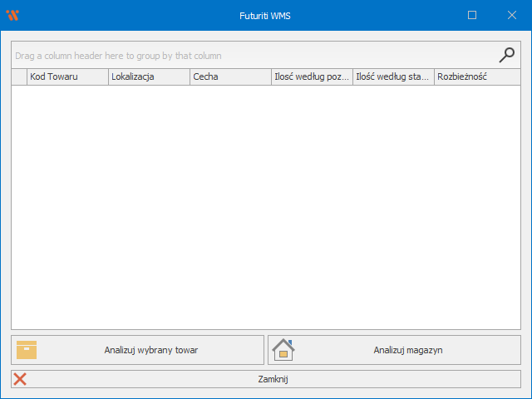The width and height of the screenshot is (532, 399).
Task: Sort by the Kod Towaru column header
Action: tap(67, 76)
